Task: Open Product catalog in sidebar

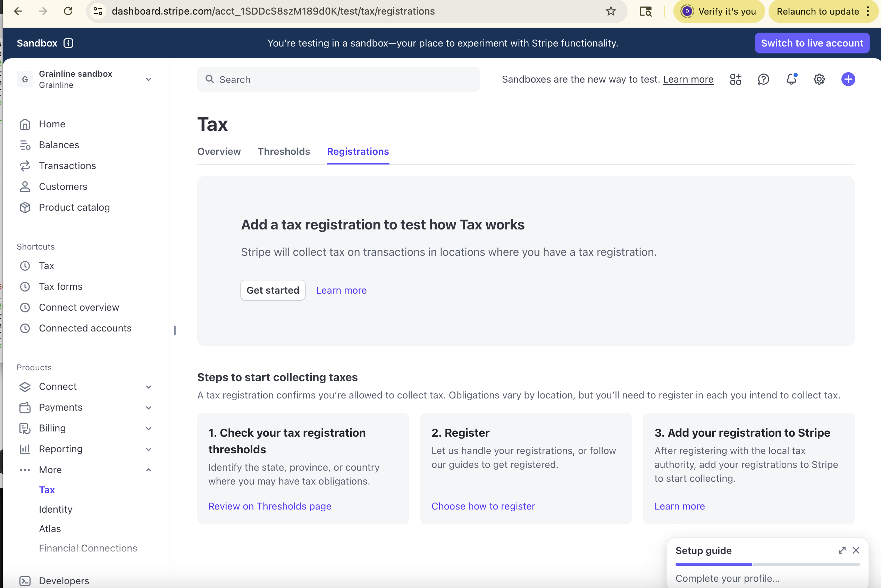Action: (x=74, y=207)
